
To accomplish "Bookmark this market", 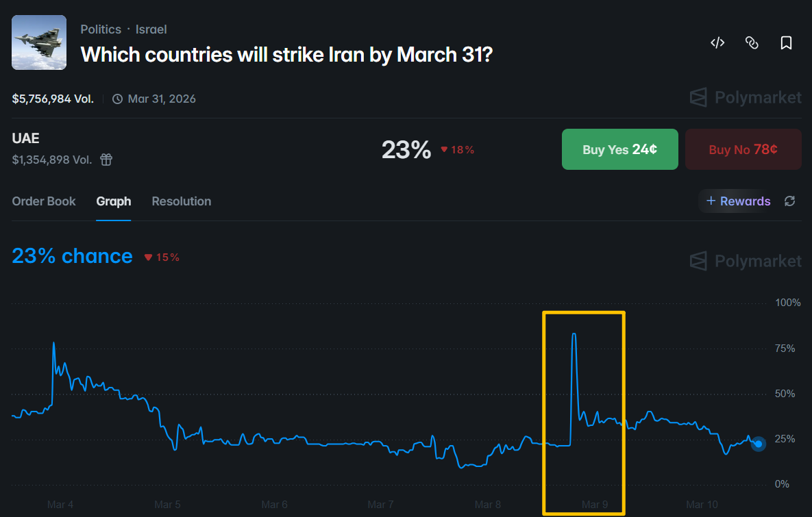I will 786,43.
